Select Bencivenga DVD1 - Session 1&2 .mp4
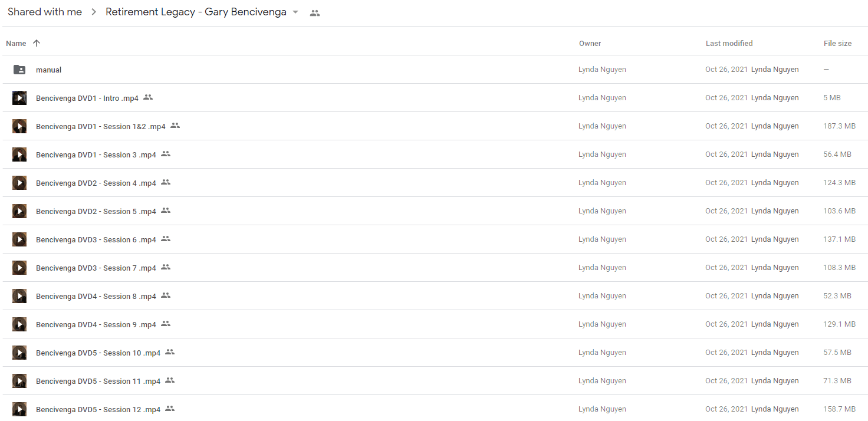The image size is (868, 421). [x=101, y=126]
